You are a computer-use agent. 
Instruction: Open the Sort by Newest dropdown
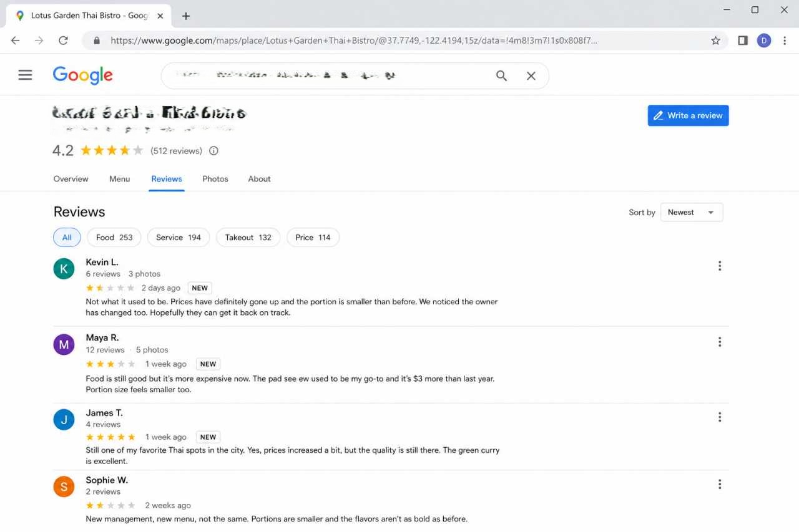coord(692,213)
